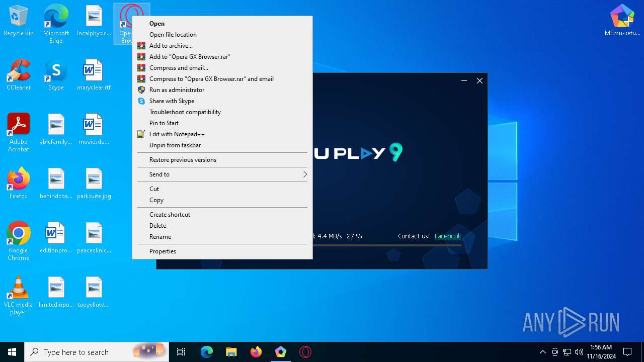The height and width of the screenshot is (362, 644).
Task: Open the notification center icon
Action: point(627,352)
